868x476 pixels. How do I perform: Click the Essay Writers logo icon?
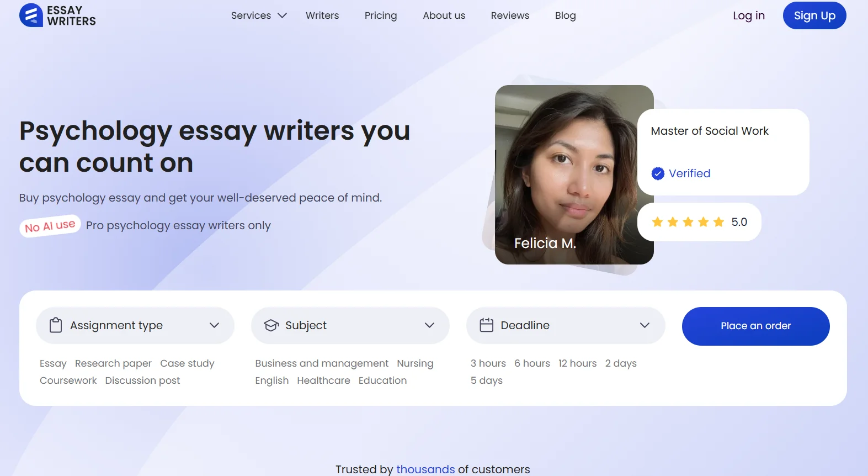(31, 15)
